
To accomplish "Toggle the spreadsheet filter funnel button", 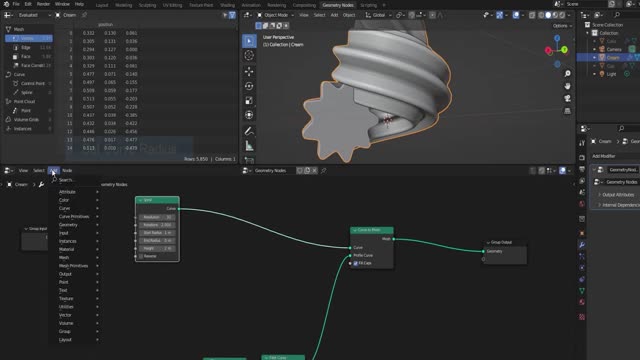I will (x=232, y=15).
